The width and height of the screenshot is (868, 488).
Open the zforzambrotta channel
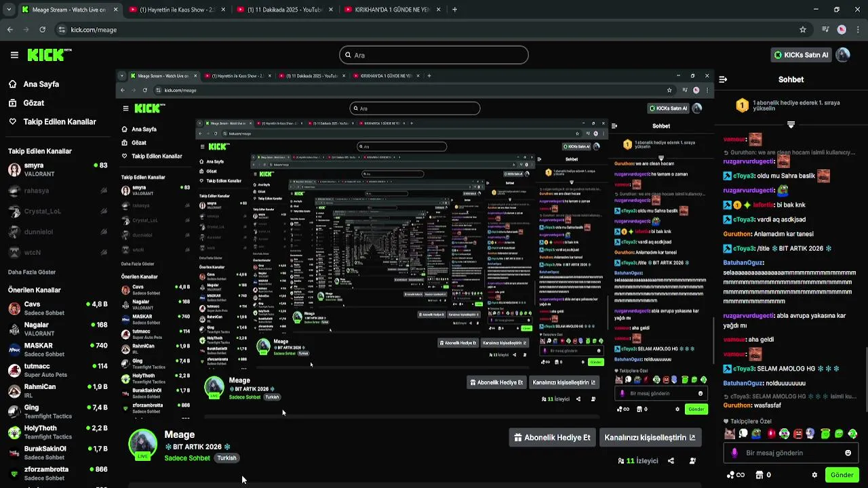(58, 472)
